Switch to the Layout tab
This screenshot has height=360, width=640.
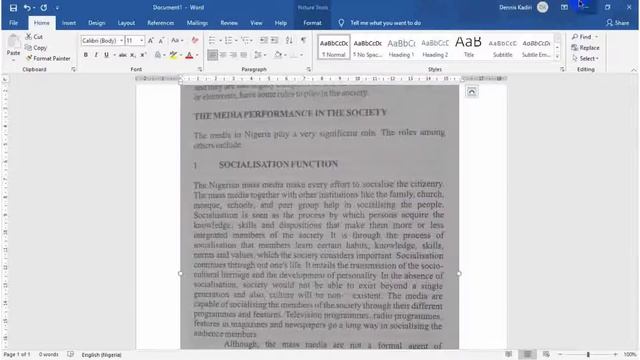click(x=126, y=23)
